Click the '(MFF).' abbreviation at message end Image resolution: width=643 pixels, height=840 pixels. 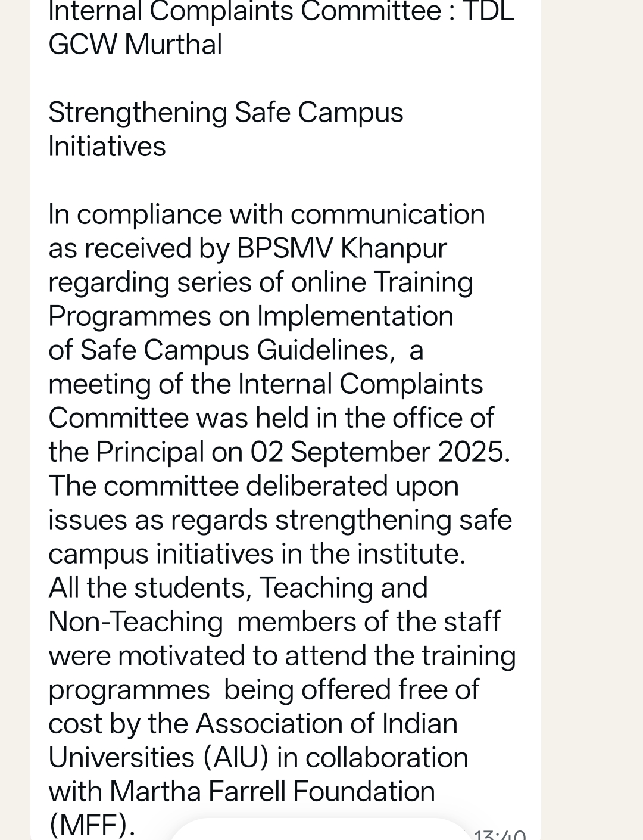92,825
